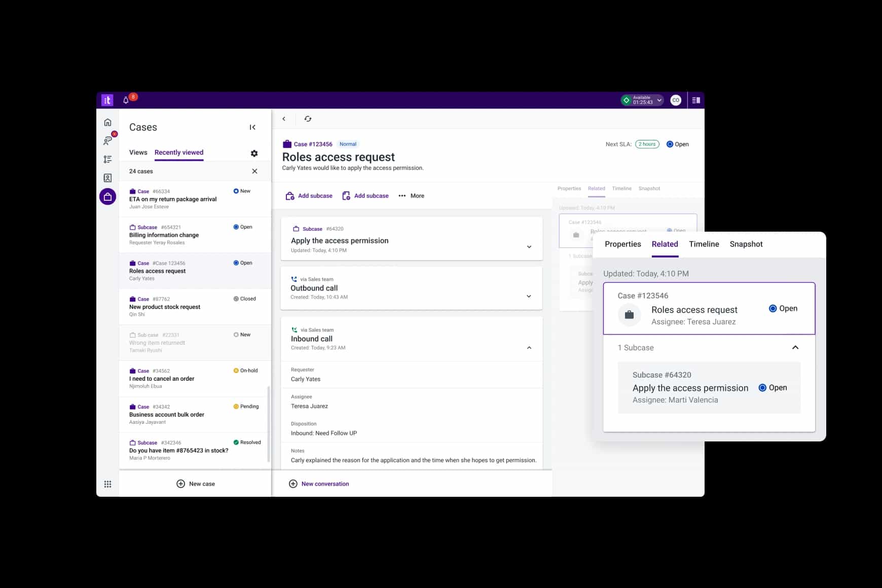The image size is (882, 588).
Task: Select the Contacts icon in the sidebar
Action: [107, 178]
